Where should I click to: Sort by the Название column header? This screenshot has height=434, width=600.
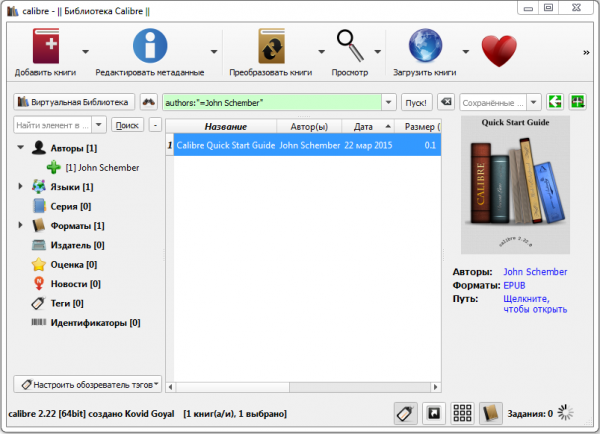(x=225, y=126)
